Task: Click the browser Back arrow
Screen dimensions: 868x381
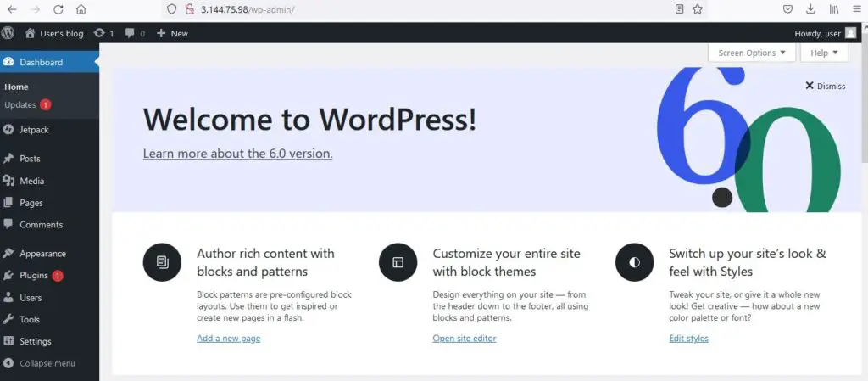Action: (x=12, y=9)
